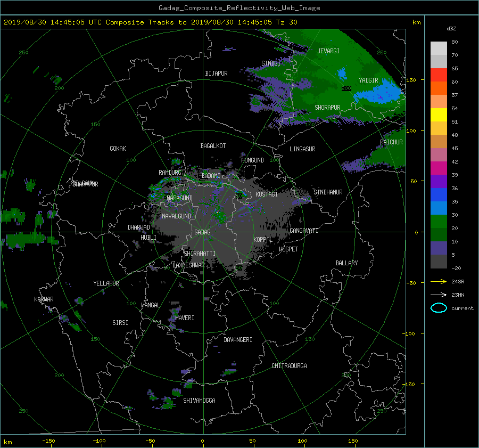Click the LAXMESHWAR city label
This screenshot has width=479, height=448.
188,265
